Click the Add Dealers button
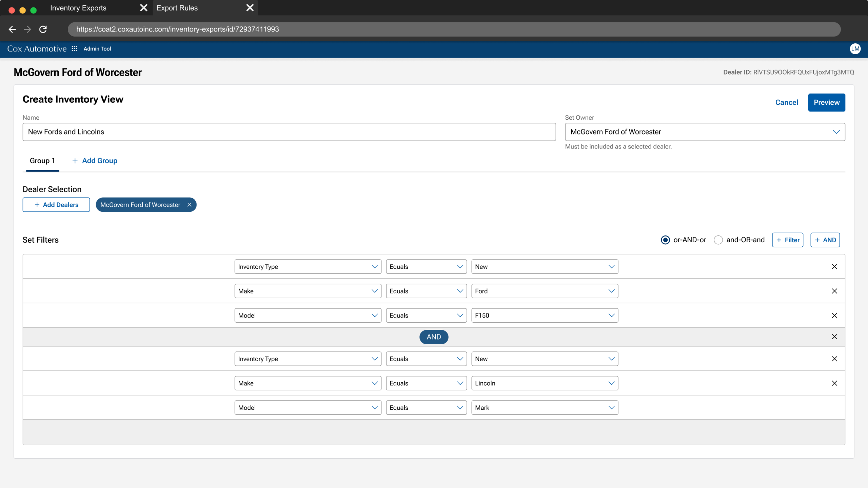 56,205
